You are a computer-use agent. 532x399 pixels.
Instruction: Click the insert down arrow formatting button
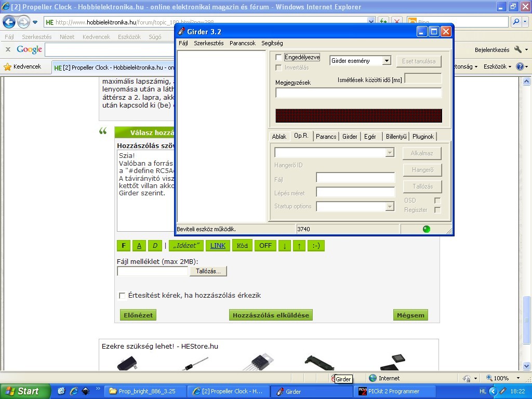pos(285,246)
